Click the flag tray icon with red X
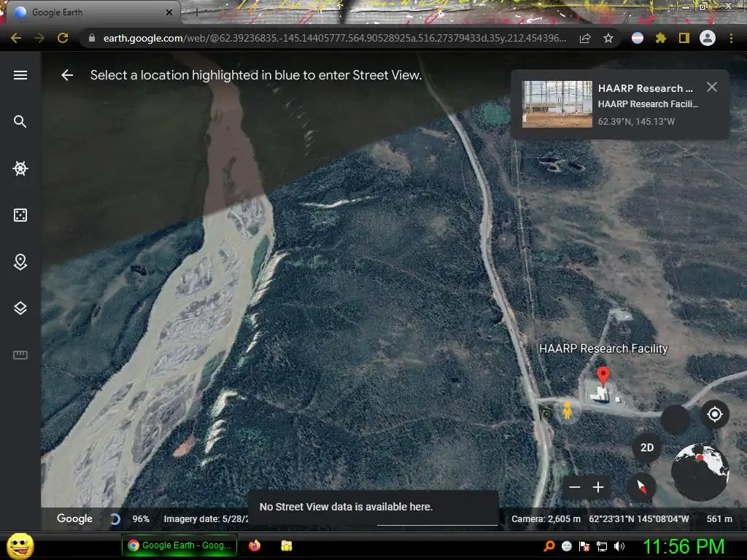This screenshot has width=747, height=560. (584, 546)
